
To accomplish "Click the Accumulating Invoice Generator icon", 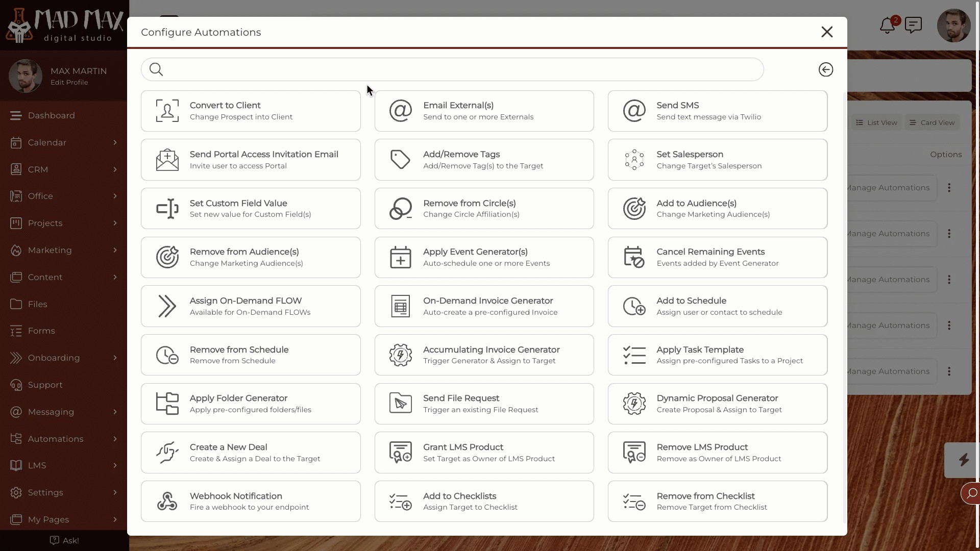I will [401, 355].
